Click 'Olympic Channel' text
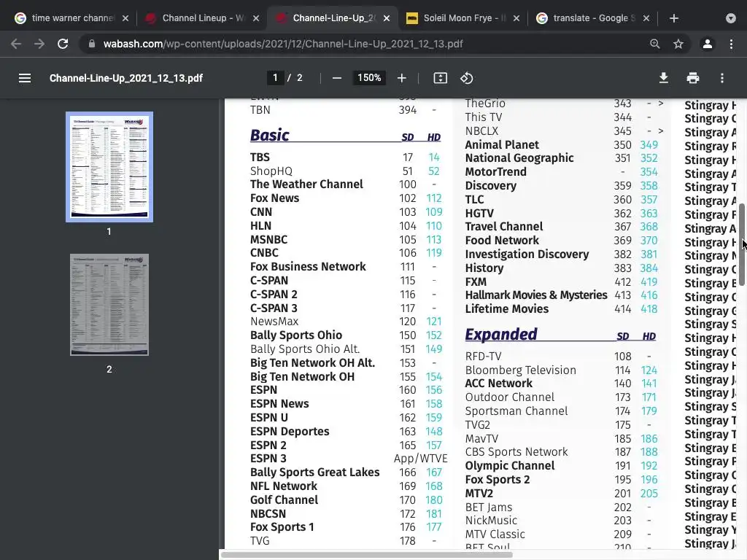The height and width of the screenshot is (560, 747). pyautogui.click(x=510, y=466)
